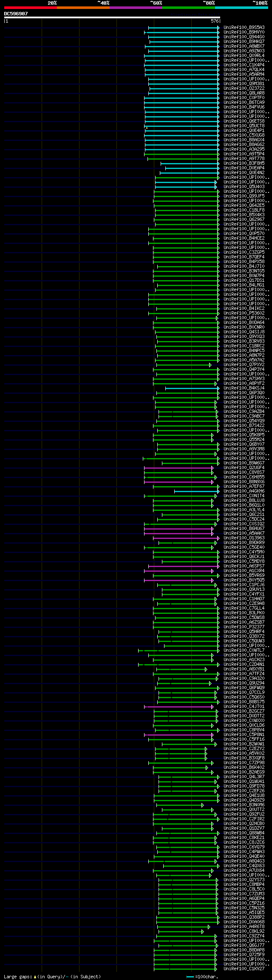Screen dimensions: 272x980
Task: Click the cyan ~100% identity legend bar
Action: coord(241,8)
